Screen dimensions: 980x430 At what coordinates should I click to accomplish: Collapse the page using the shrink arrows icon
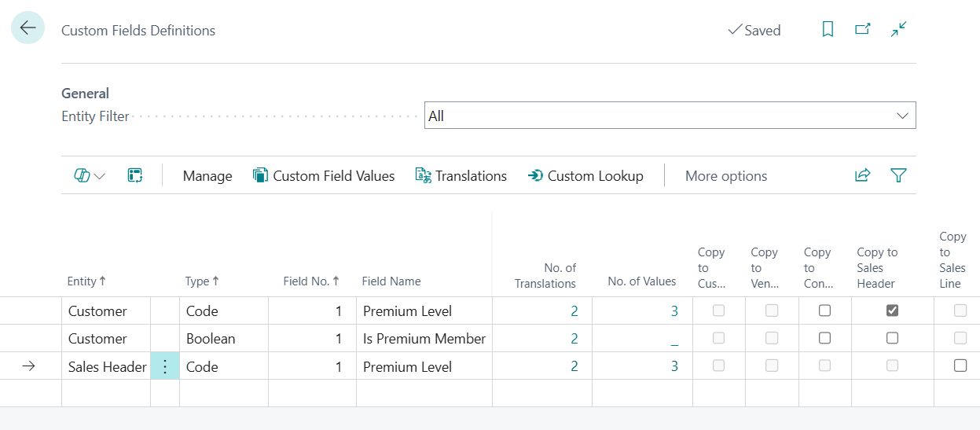[898, 30]
